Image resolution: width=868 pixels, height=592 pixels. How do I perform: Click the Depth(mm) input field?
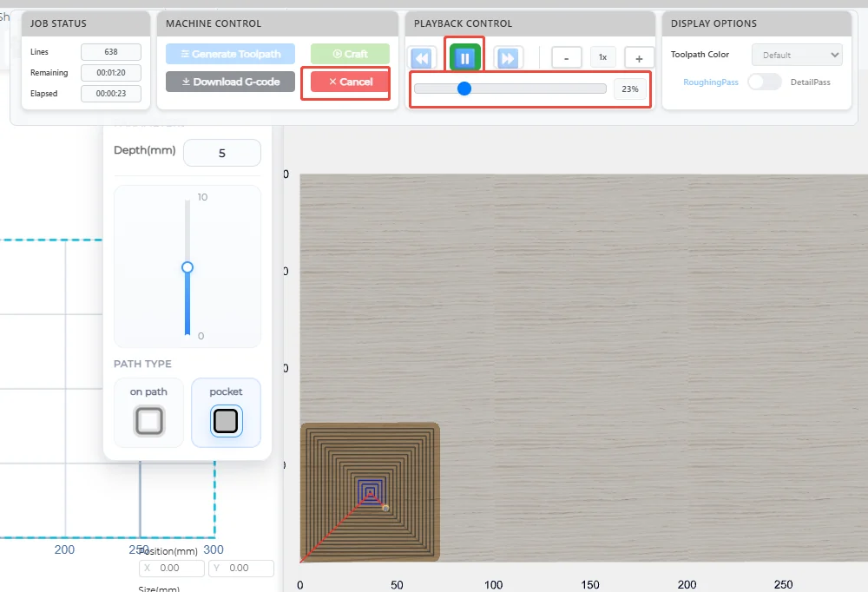click(x=222, y=153)
